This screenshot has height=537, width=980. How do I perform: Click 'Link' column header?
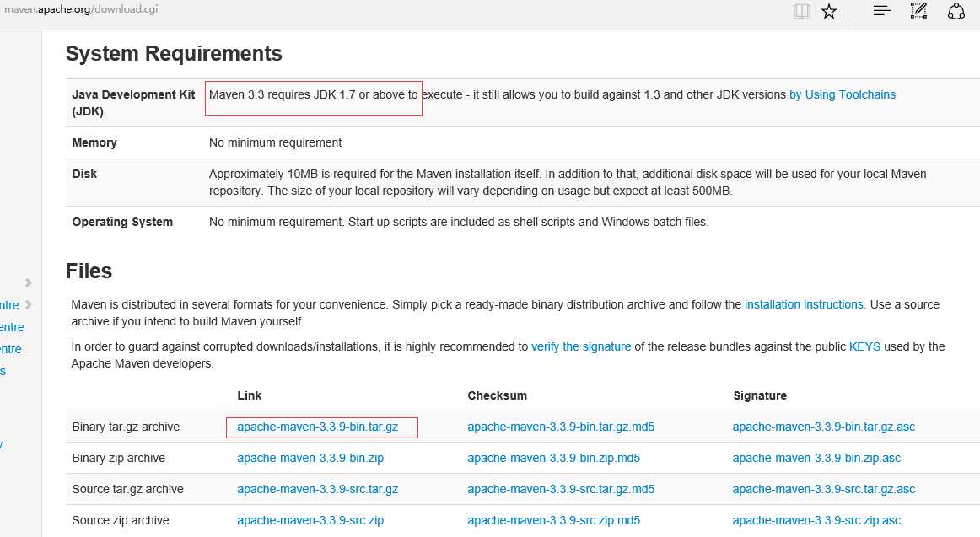[x=249, y=395]
